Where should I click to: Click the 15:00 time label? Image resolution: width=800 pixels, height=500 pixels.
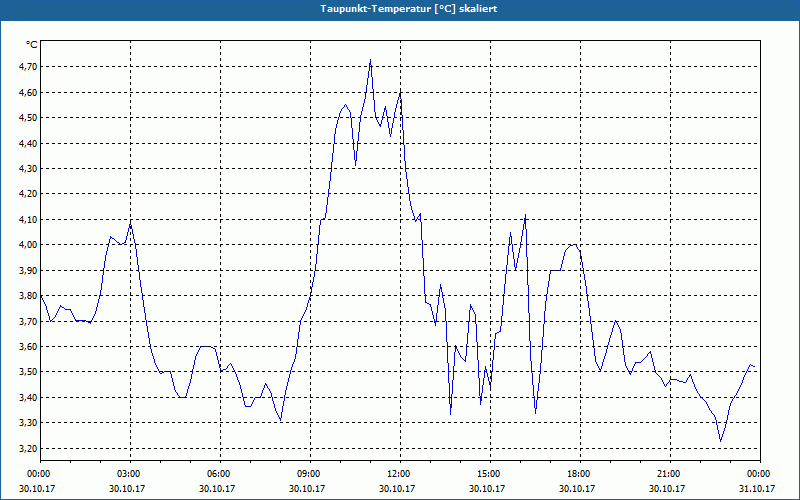coord(489,474)
